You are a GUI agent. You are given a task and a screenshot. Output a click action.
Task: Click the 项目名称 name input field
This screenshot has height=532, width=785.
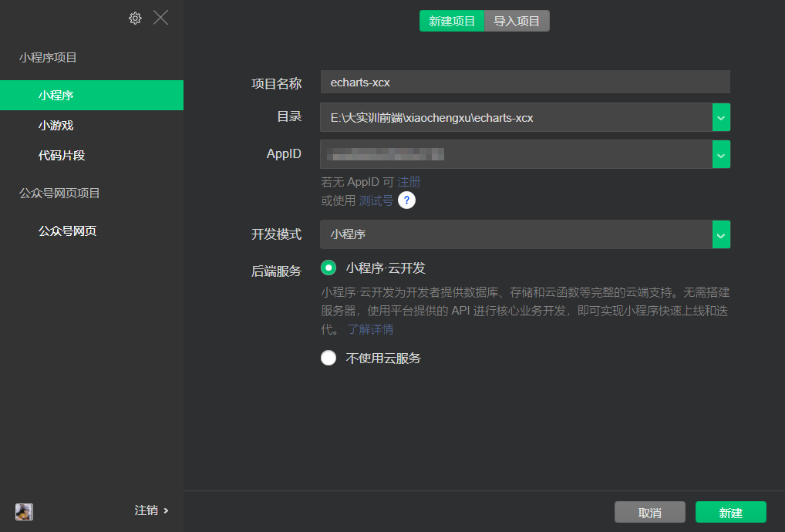coord(525,82)
